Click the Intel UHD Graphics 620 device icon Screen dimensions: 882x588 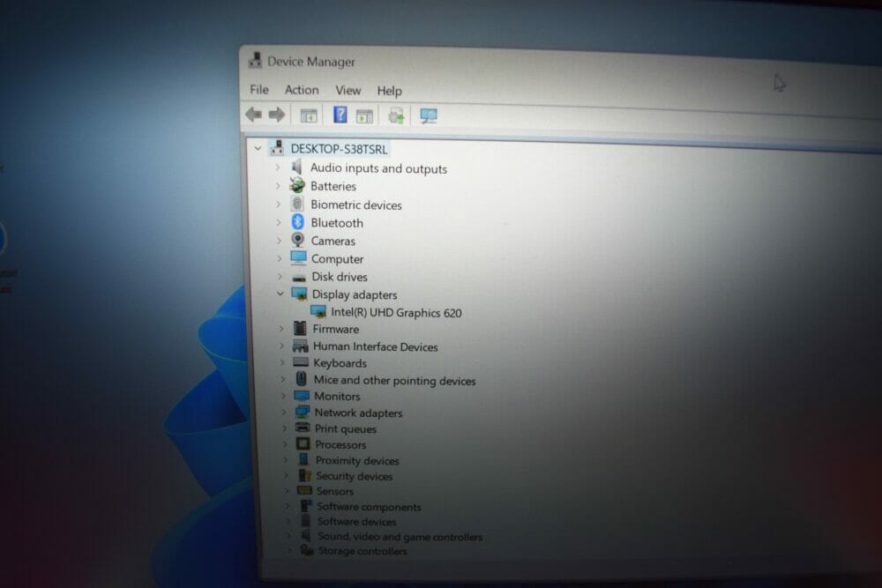click(318, 311)
